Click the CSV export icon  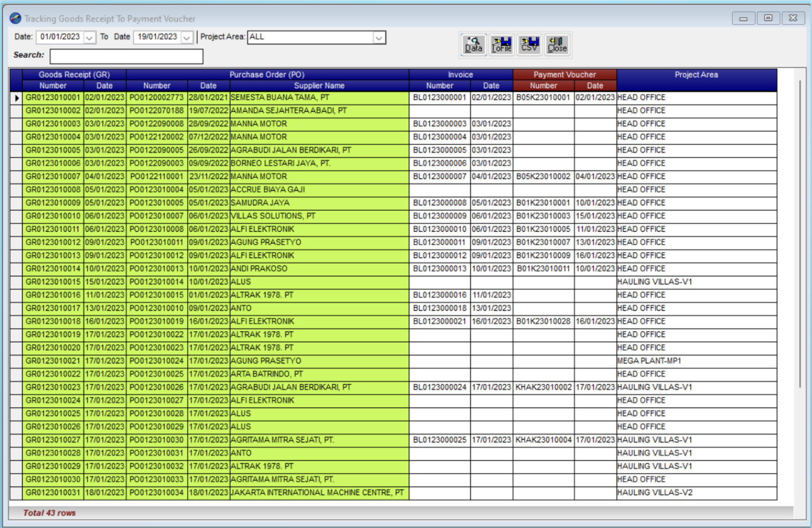click(x=529, y=44)
